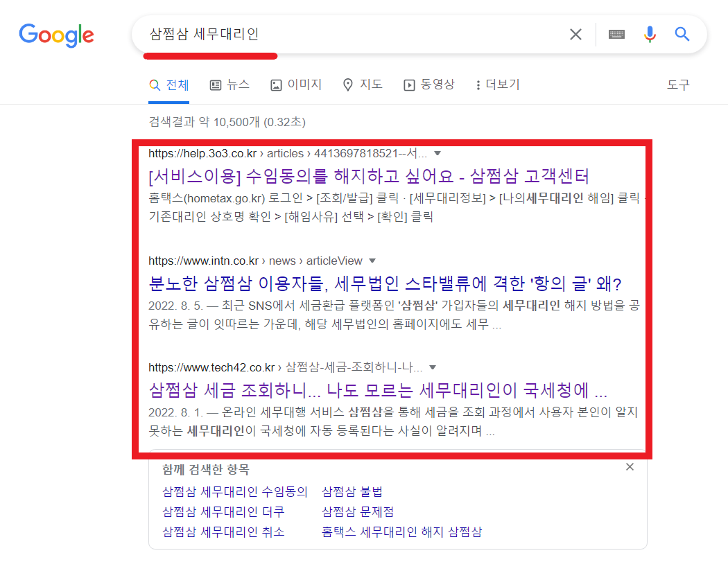This screenshot has width=728, height=571.
Task: Switch to the 이미지 tab
Action: 296,85
